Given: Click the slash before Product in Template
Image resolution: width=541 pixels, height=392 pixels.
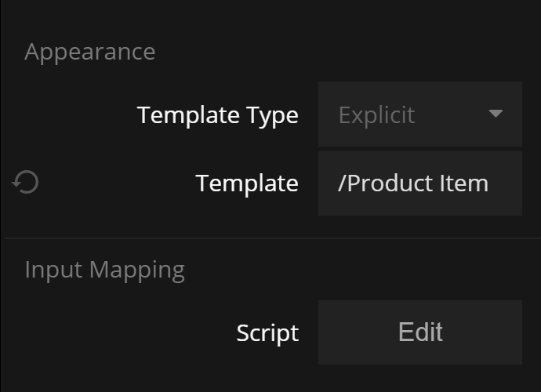Looking at the screenshot, I should click(341, 183).
